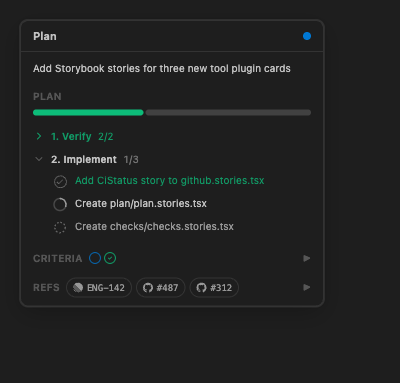Click the CRITERIA section label
400x383 pixels.
58,258
